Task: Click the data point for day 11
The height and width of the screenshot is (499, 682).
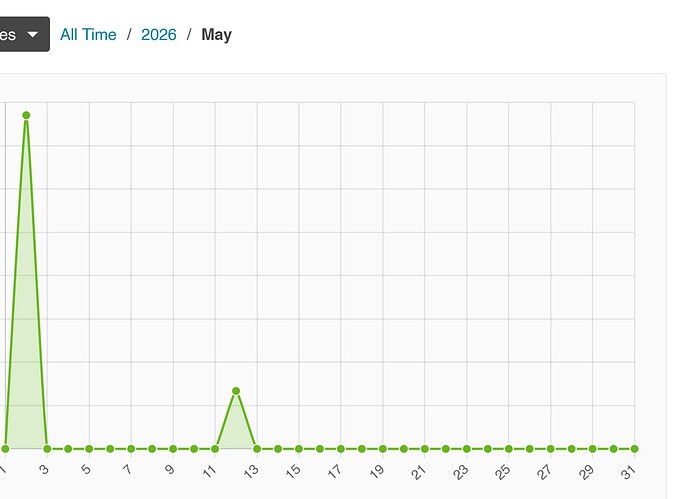Action: (215, 449)
